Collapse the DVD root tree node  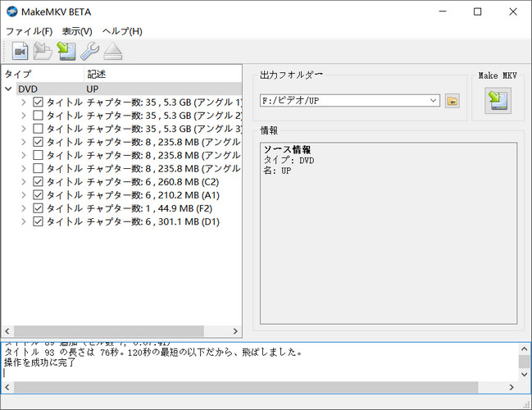pyautogui.click(x=8, y=89)
